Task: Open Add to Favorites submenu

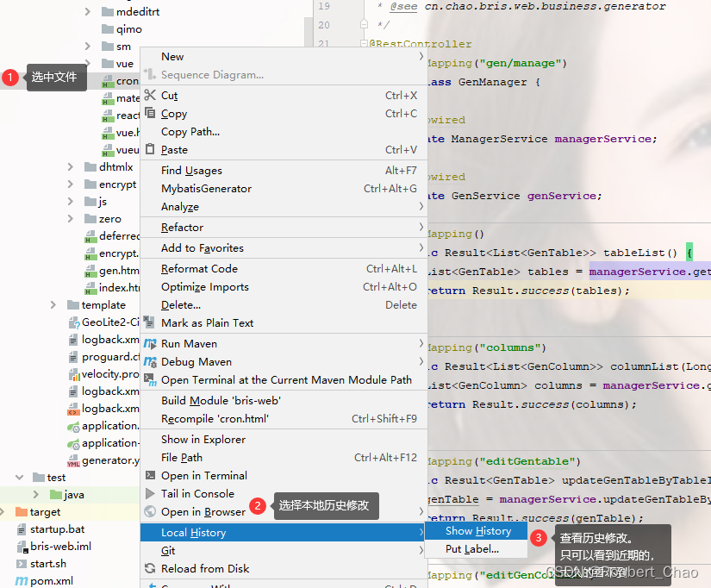Action: (284, 248)
